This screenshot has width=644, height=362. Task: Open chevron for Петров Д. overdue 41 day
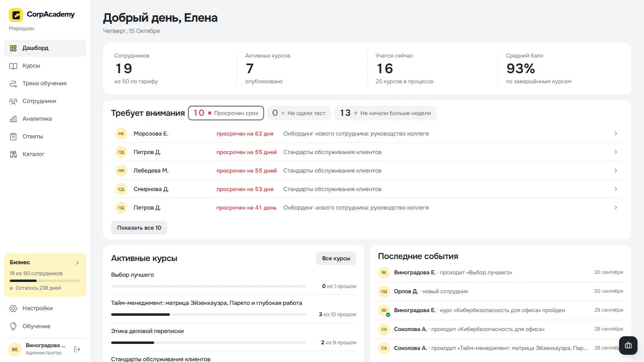pos(616,208)
